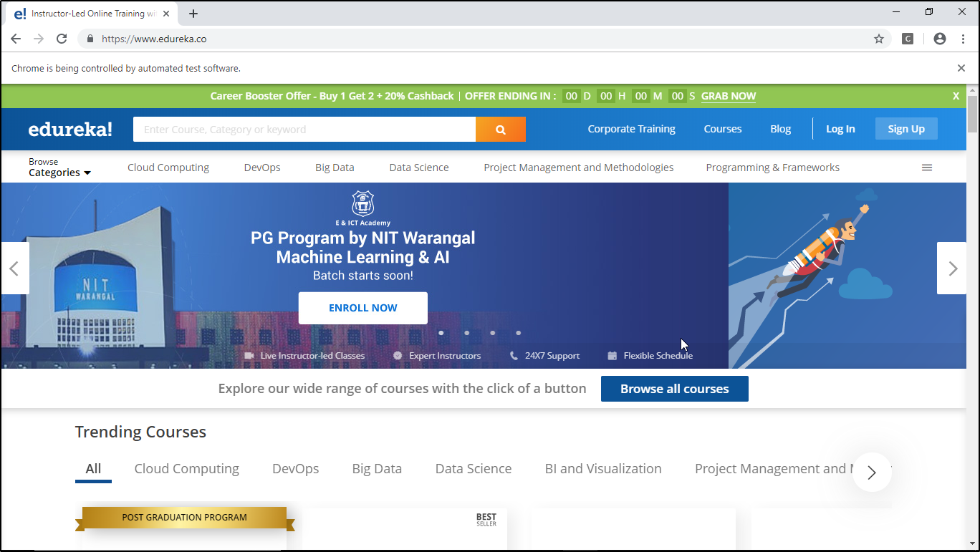The height and width of the screenshot is (552, 980).
Task: Click the Live Instructor-led Classes camera icon
Action: click(x=249, y=356)
